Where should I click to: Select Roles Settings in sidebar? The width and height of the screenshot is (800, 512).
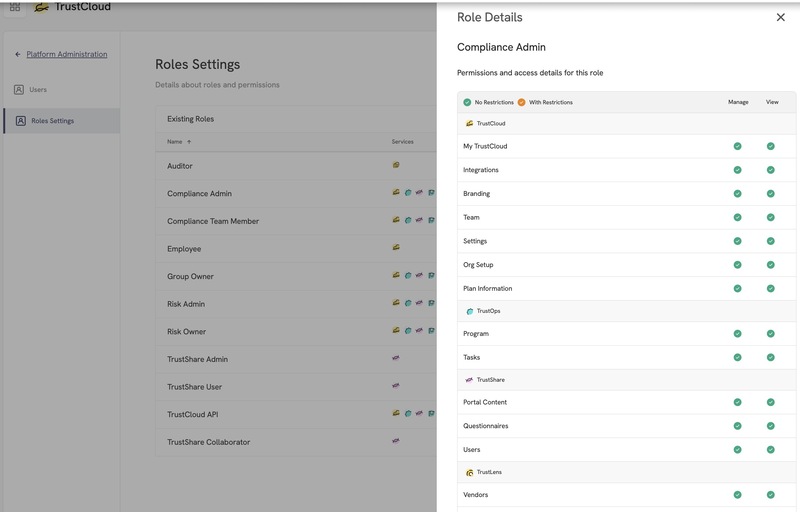click(x=61, y=121)
